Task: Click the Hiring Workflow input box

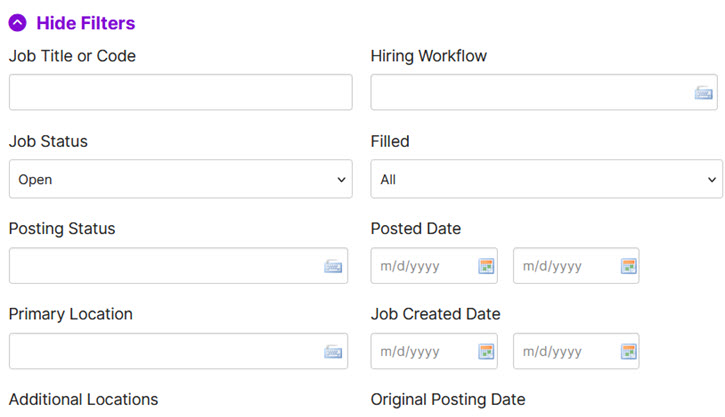Action: pyautogui.click(x=544, y=92)
